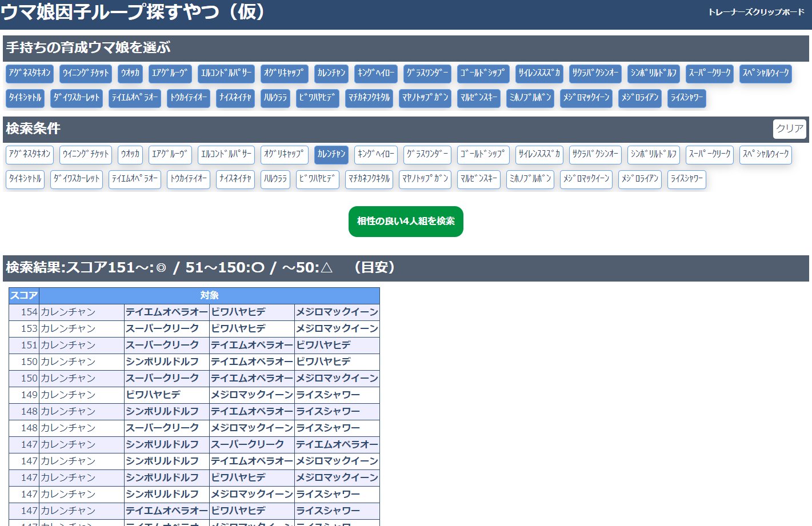Toggle ウオッカ in owned uma list
The image size is (812, 526).
tap(130, 74)
